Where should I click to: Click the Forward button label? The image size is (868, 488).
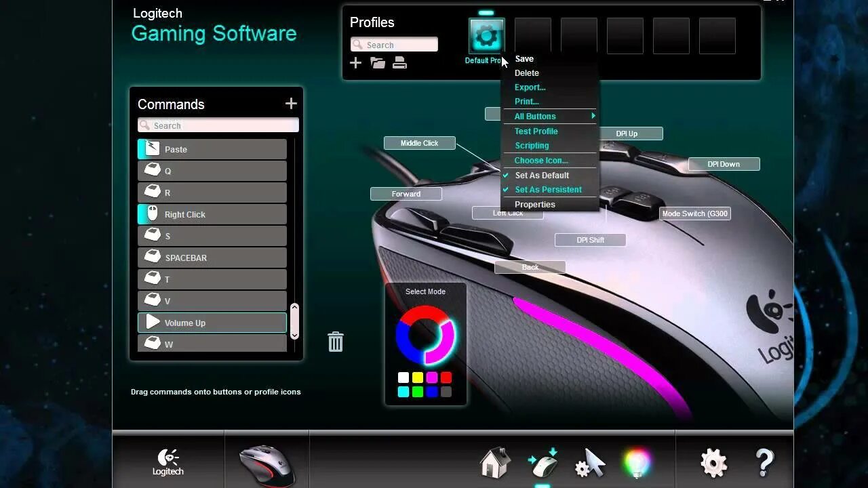[x=406, y=194]
